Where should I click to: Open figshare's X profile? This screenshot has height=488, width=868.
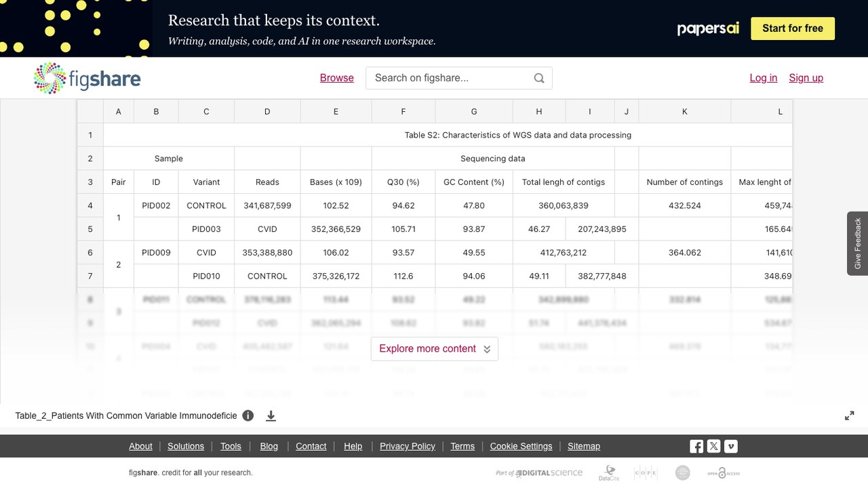point(713,446)
